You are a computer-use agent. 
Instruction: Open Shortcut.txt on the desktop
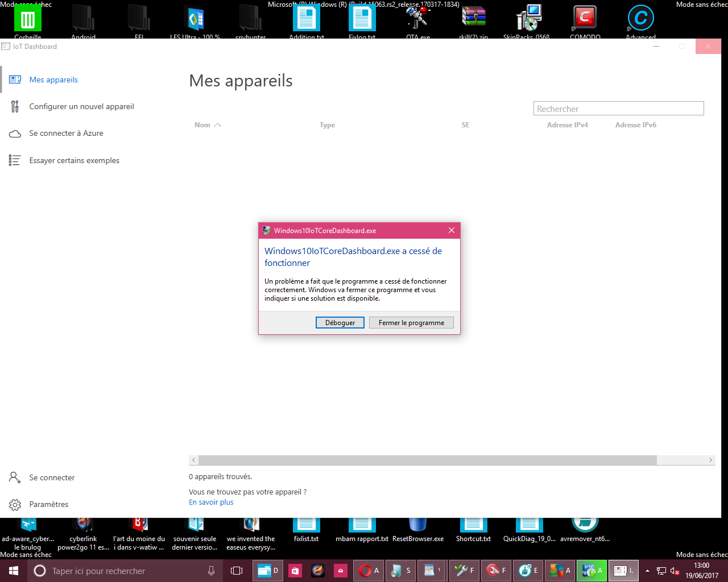click(473, 531)
